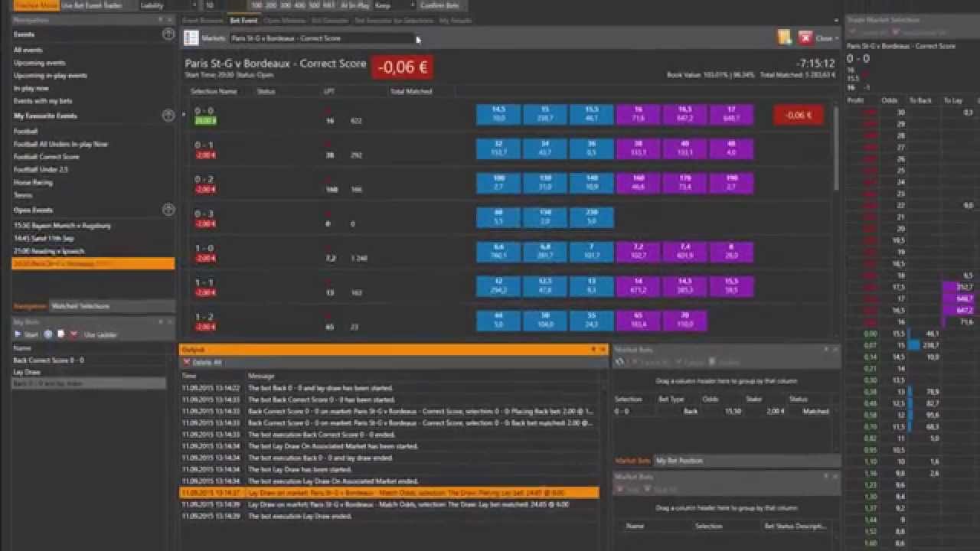Click the blue round icon in My Bots toolbar
This screenshot has height=551, width=980.
tap(48, 334)
